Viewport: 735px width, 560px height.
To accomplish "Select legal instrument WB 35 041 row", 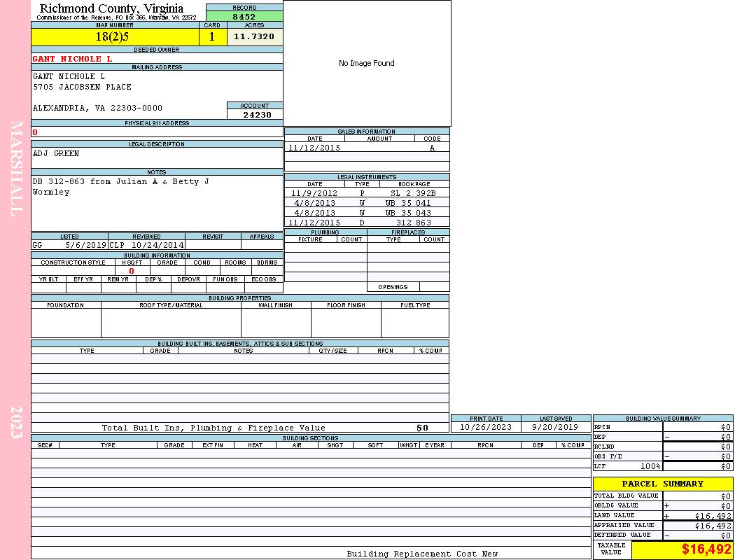I will [x=367, y=203].
